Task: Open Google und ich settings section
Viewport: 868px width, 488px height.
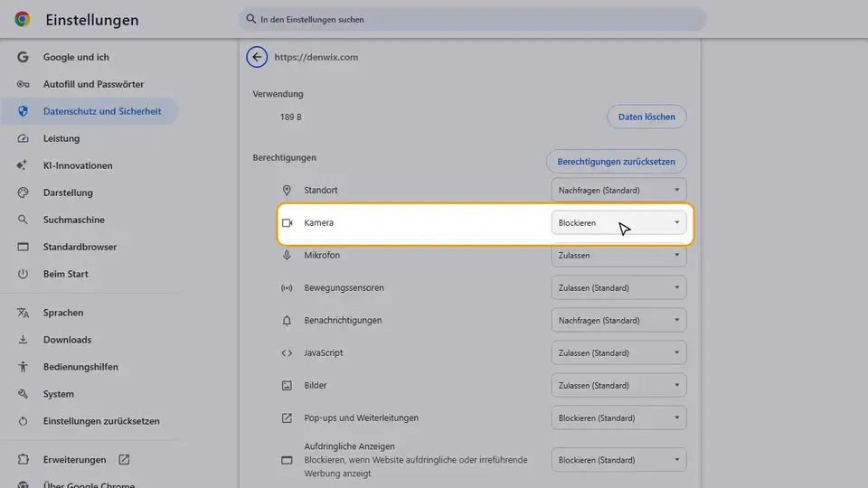Action: click(76, 57)
